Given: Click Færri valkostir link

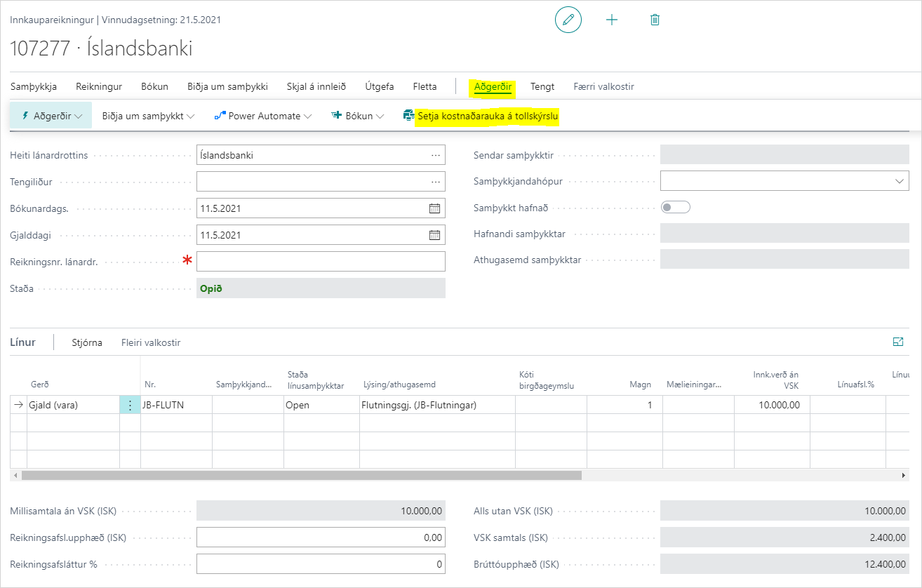Looking at the screenshot, I should [x=603, y=86].
